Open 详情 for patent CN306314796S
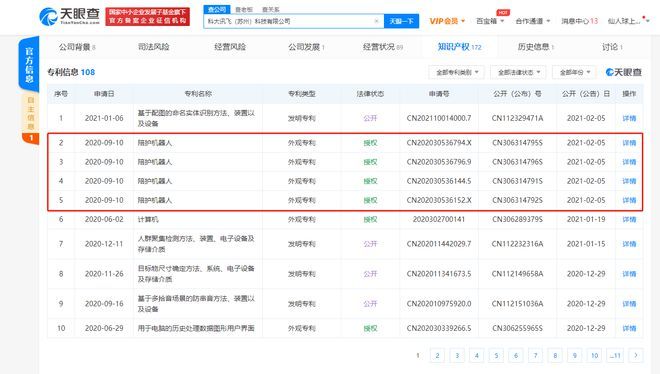This screenshot has height=374, width=660. click(629, 162)
